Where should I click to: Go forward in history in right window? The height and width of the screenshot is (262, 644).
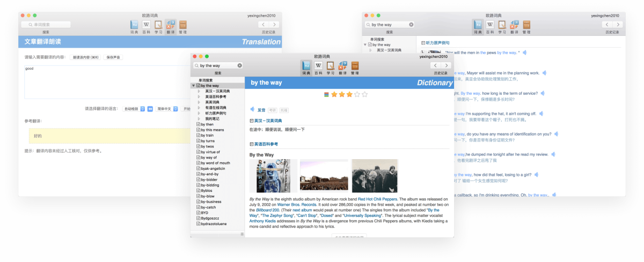[x=617, y=25]
